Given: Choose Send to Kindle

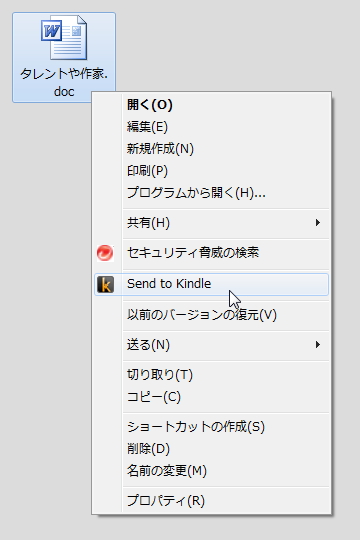Looking at the screenshot, I should pyautogui.click(x=211, y=284).
